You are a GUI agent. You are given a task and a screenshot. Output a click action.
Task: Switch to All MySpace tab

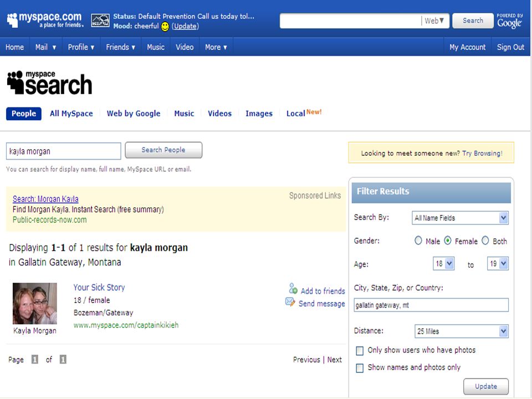point(71,114)
